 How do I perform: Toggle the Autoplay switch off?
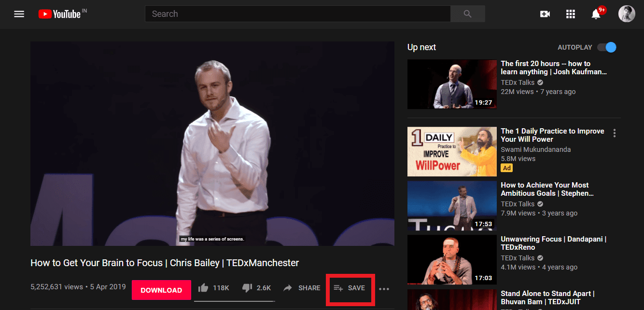point(607,47)
